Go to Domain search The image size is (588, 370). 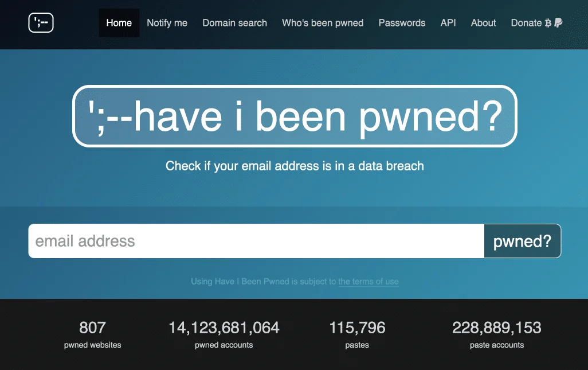click(234, 23)
